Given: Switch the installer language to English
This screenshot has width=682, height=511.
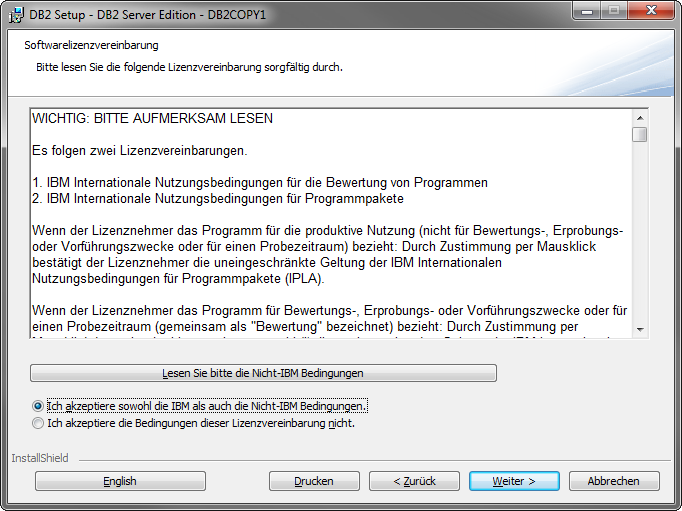Looking at the screenshot, I should 120,481.
